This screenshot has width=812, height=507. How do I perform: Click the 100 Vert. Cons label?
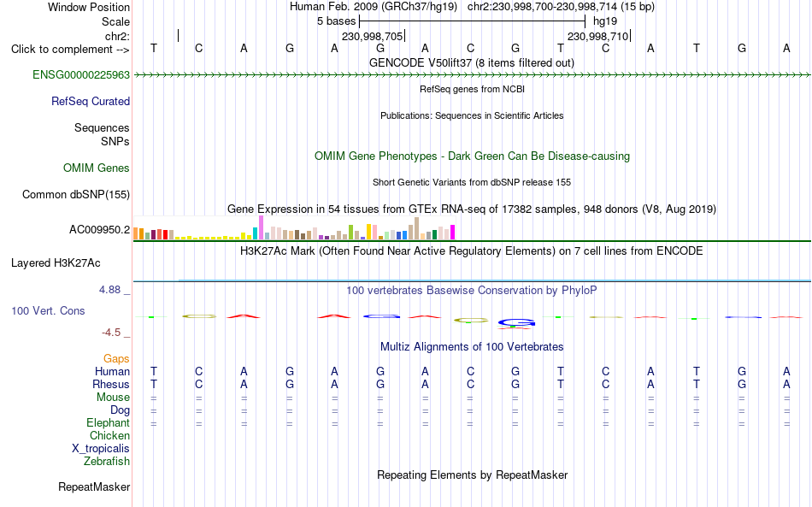(x=48, y=310)
